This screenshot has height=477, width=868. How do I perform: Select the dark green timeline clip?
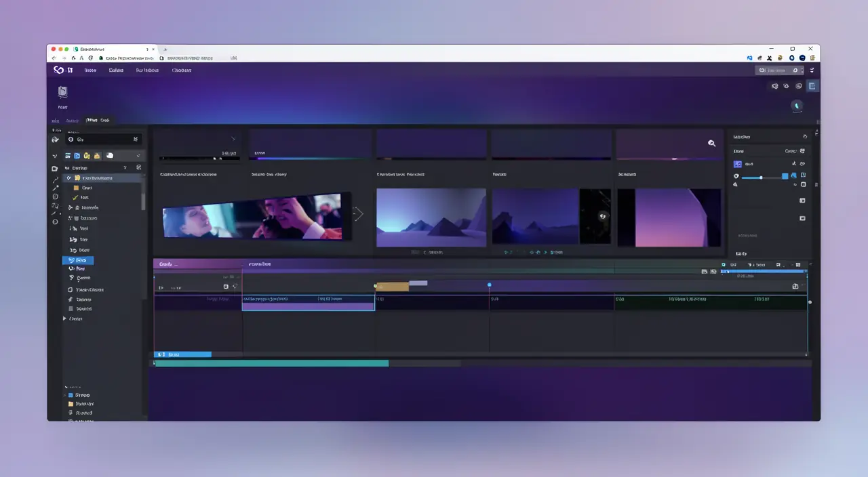pyautogui.click(x=711, y=302)
